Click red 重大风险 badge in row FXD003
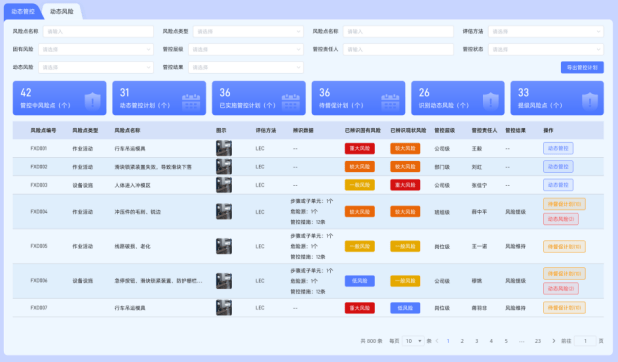 [x=405, y=185]
